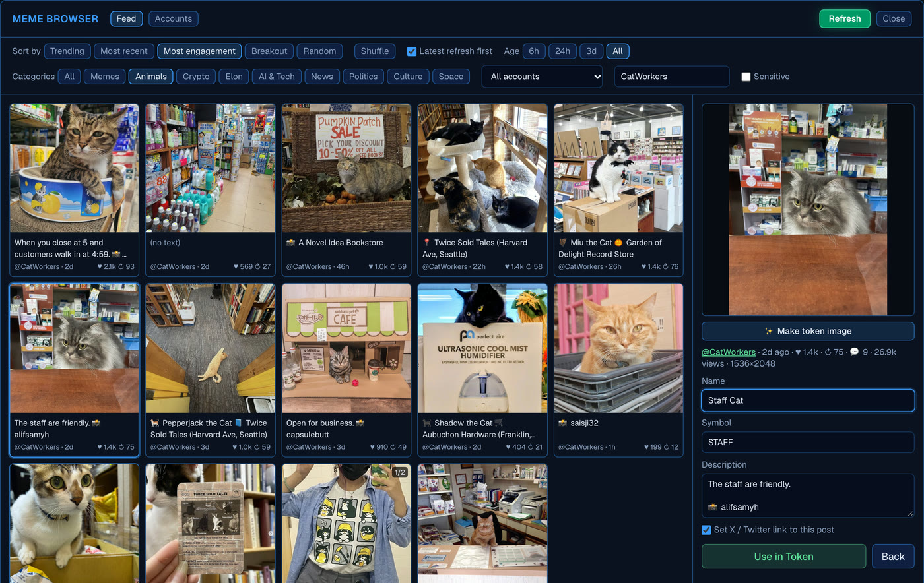Click the CatWorkers search field

tap(672, 77)
